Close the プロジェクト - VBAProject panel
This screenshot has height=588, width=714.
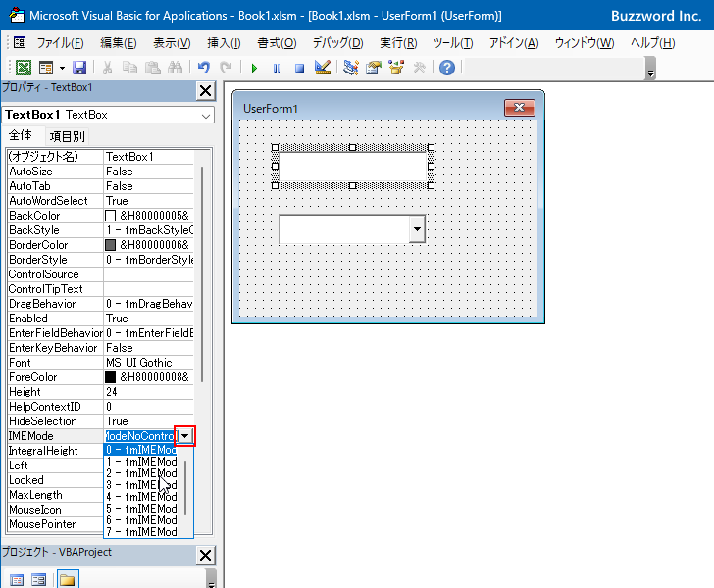[x=205, y=555]
